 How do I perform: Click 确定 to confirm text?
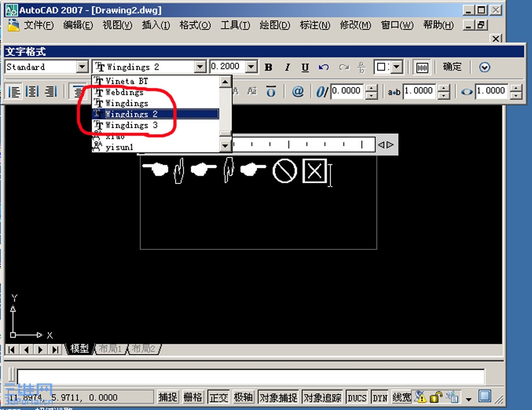452,67
